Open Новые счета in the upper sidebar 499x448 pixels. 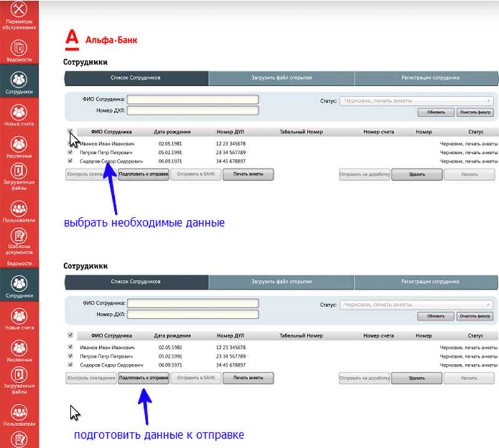[19, 115]
